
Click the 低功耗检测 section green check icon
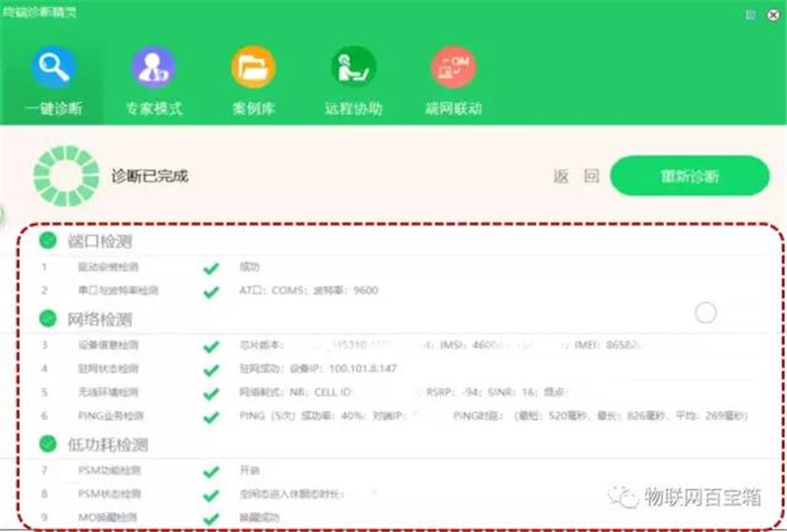coord(47,444)
